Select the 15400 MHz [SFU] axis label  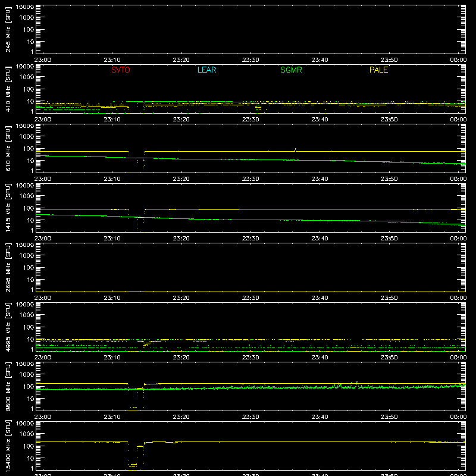pos(8,446)
